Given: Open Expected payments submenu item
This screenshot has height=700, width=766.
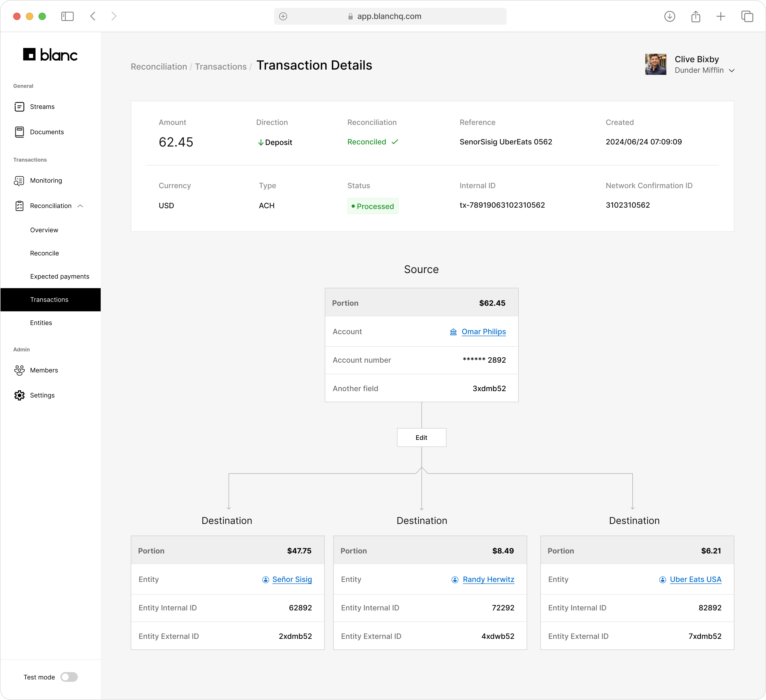Looking at the screenshot, I should click(60, 276).
